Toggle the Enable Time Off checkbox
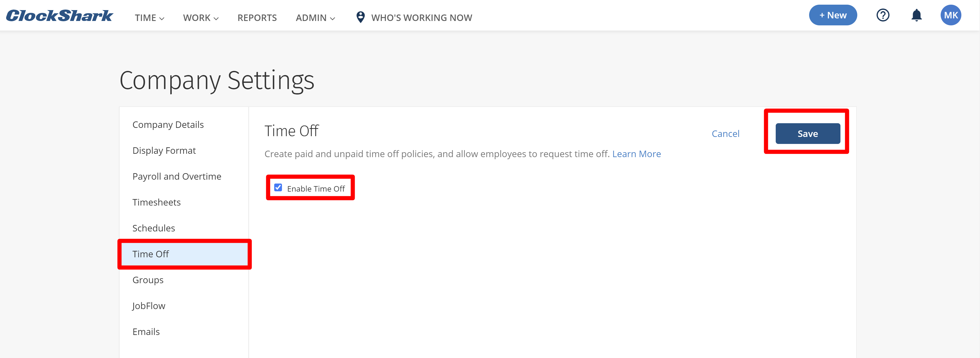Screen dimensions: 980x358 click(x=278, y=188)
